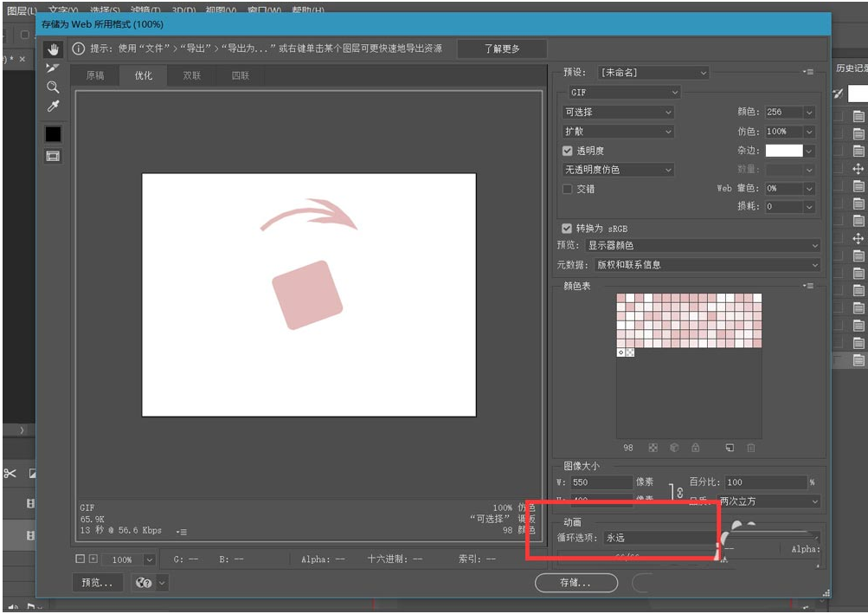Click the 存储... save button
The width and height of the screenshot is (868, 614).
pos(575,583)
